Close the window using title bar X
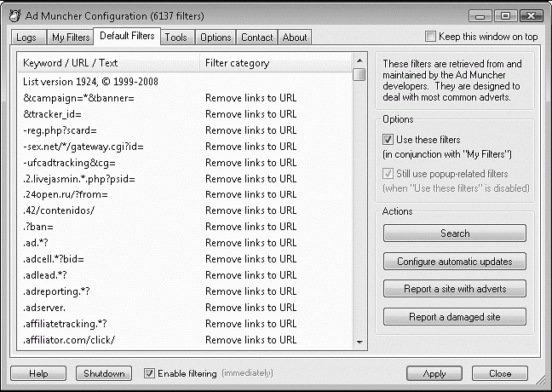This screenshot has height=392, width=552. (531, 16)
